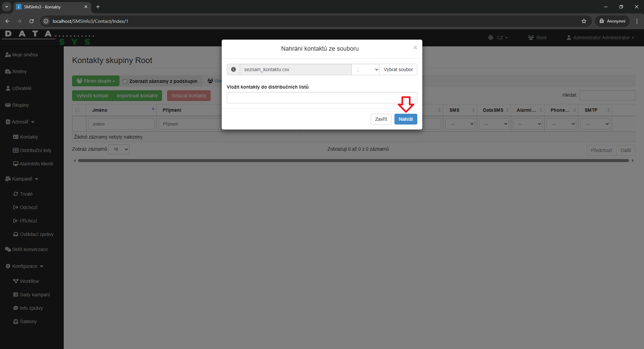The width and height of the screenshot is (644, 349).
Task: Close the upload dialog with the X
Action: tap(415, 48)
